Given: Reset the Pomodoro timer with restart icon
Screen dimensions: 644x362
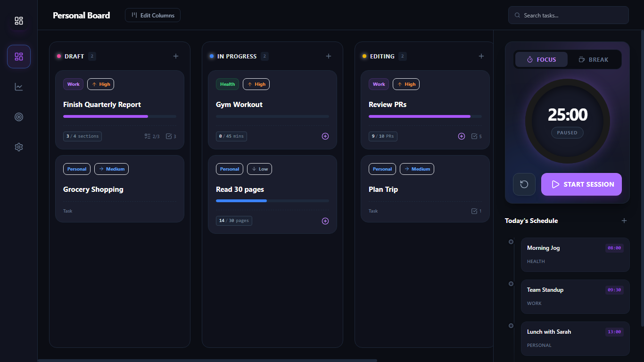Looking at the screenshot, I should pyautogui.click(x=524, y=184).
